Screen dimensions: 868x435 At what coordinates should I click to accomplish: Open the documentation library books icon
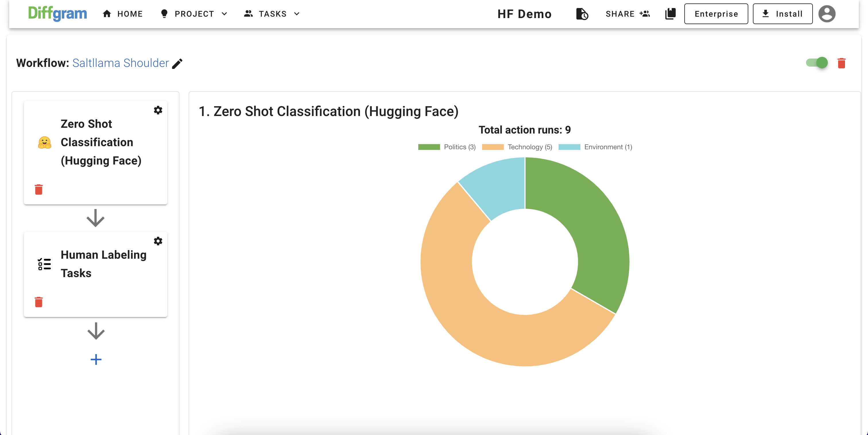(670, 14)
